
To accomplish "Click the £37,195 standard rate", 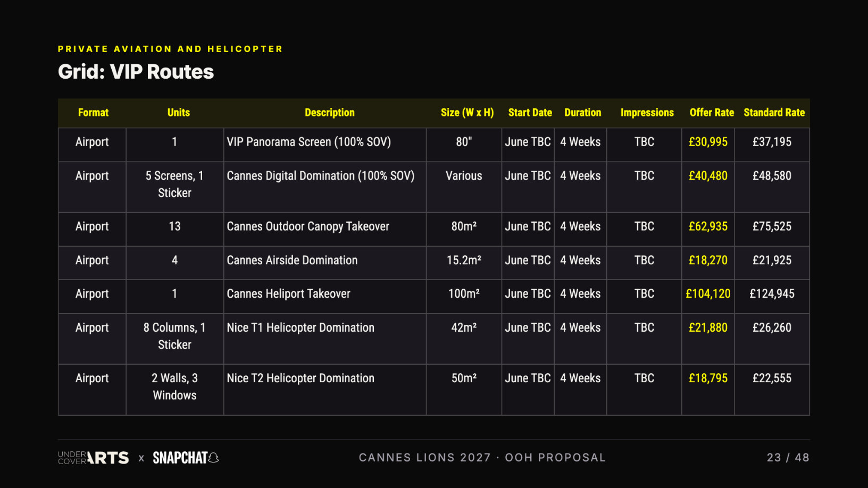I will click(x=772, y=142).
